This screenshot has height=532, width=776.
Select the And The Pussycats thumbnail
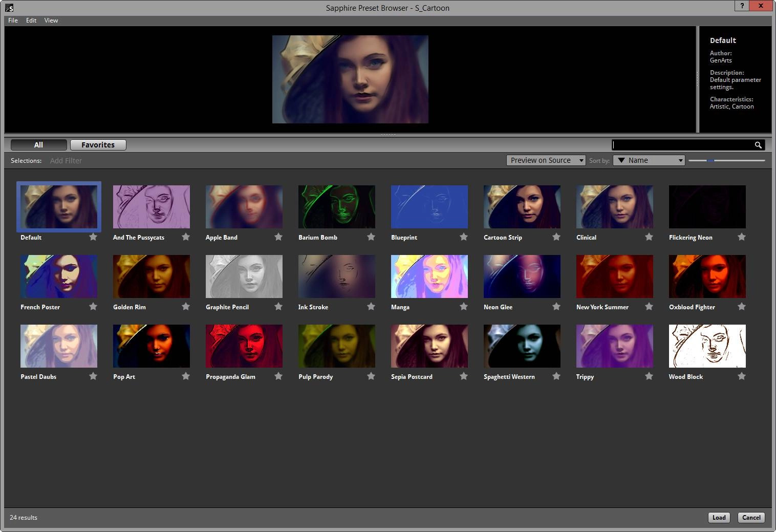pyautogui.click(x=152, y=207)
